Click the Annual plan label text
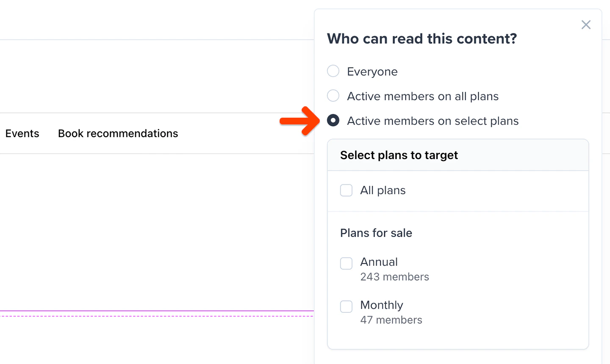The height and width of the screenshot is (364, 610). click(x=379, y=262)
